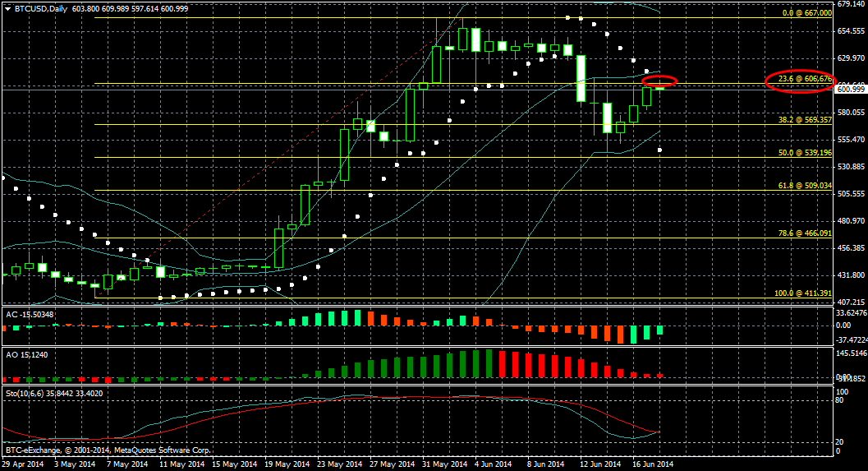Click the 29 Apr 2014 date on time axis
The image size is (868, 471).
point(21,464)
